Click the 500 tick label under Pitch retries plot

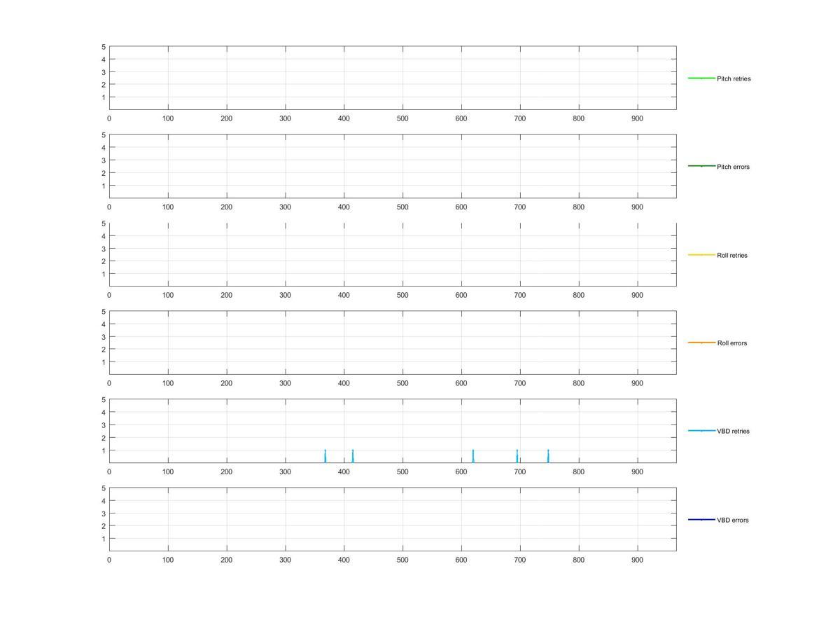pyautogui.click(x=402, y=118)
